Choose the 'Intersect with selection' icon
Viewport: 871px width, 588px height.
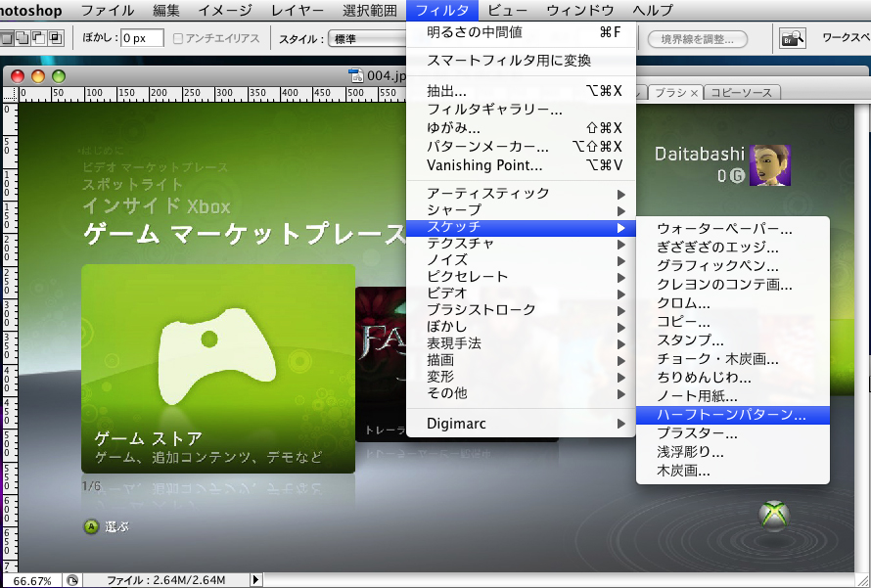(x=56, y=38)
